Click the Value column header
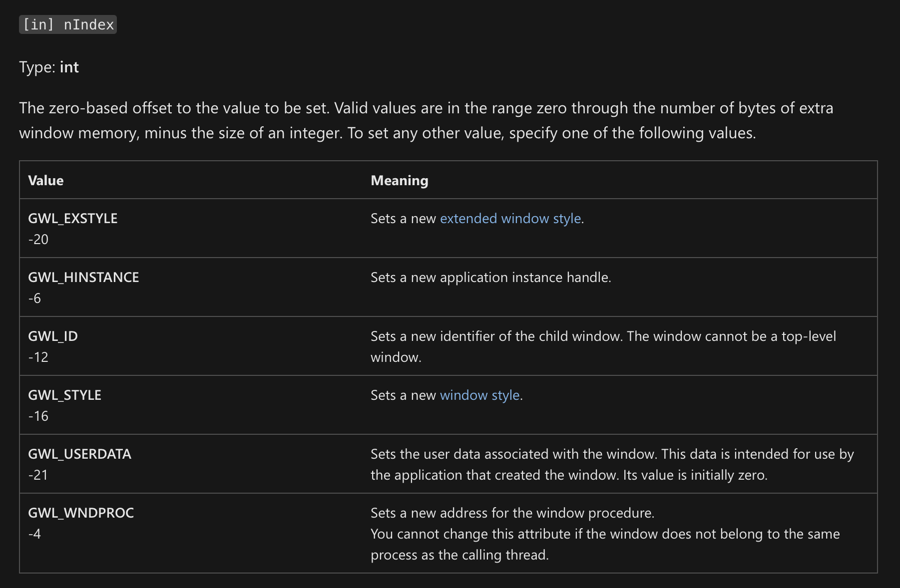Screen dimensions: 900x588 tap(46, 181)
